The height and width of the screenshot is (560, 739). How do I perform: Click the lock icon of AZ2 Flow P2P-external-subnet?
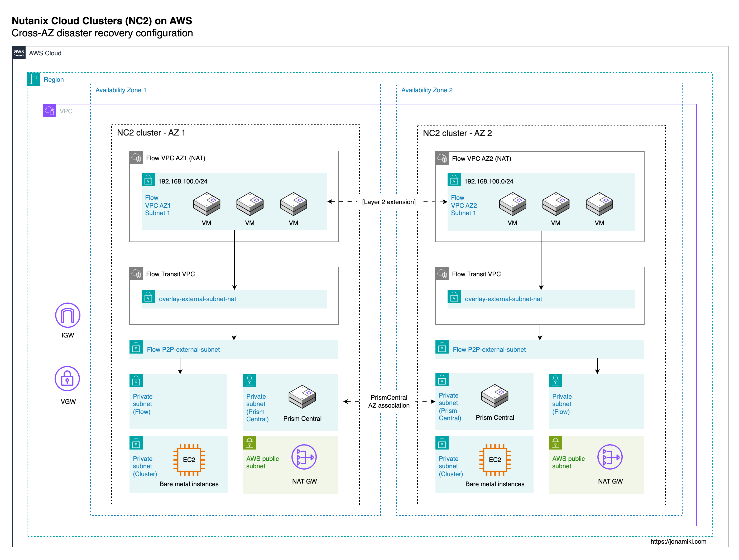[x=442, y=347]
